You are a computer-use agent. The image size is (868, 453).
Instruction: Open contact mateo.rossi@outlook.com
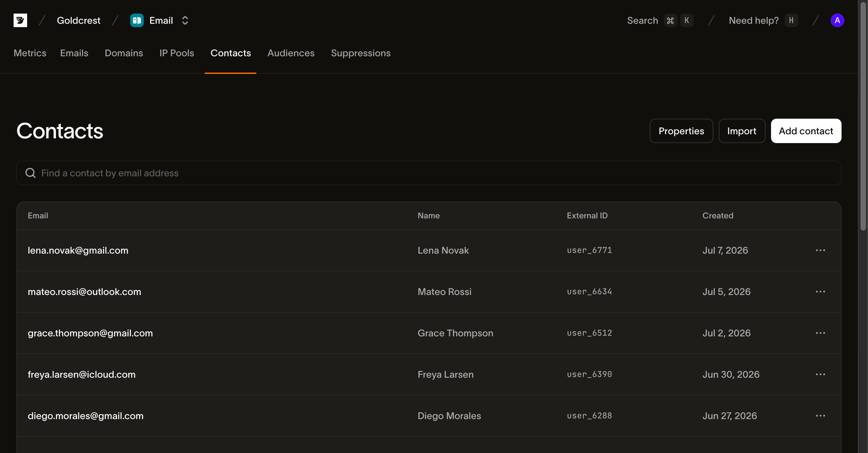point(84,292)
